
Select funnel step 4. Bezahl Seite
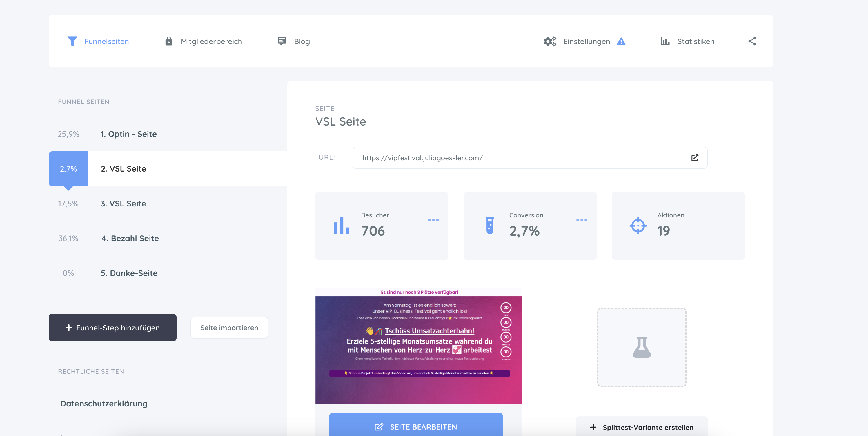(168, 238)
